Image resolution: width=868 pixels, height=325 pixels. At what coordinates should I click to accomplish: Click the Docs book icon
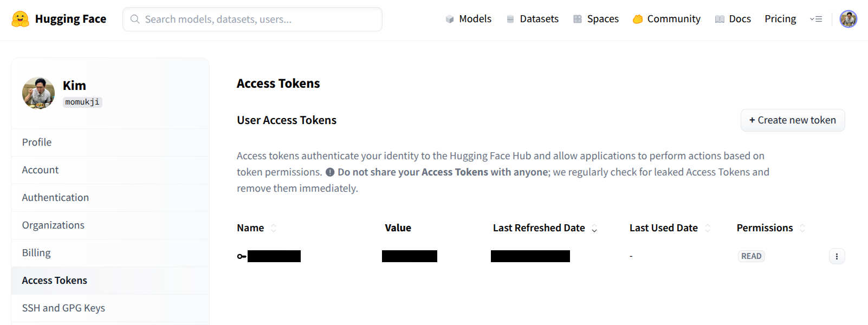point(720,19)
